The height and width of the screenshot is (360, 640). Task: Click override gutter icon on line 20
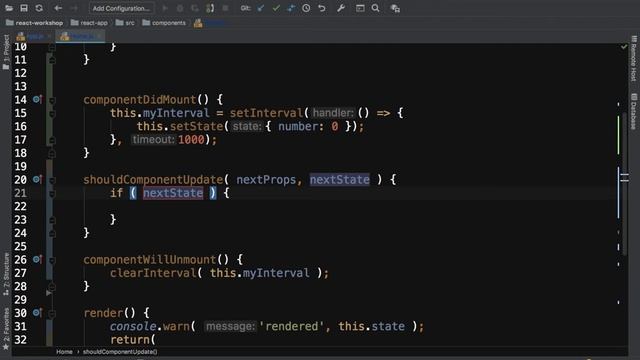(x=37, y=179)
